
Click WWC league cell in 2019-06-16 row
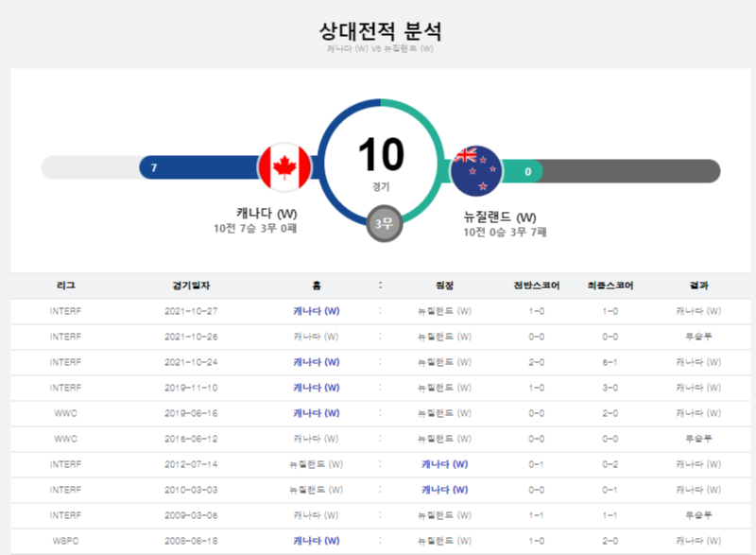[65, 413]
